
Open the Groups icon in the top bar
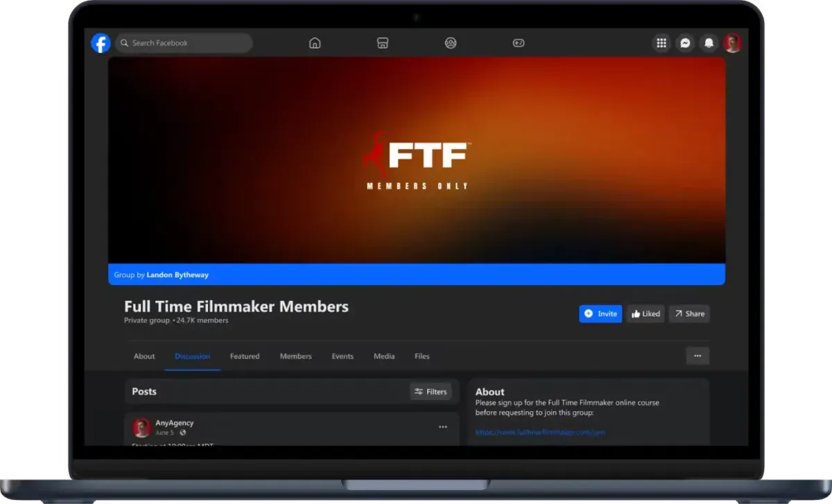pyautogui.click(x=451, y=43)
